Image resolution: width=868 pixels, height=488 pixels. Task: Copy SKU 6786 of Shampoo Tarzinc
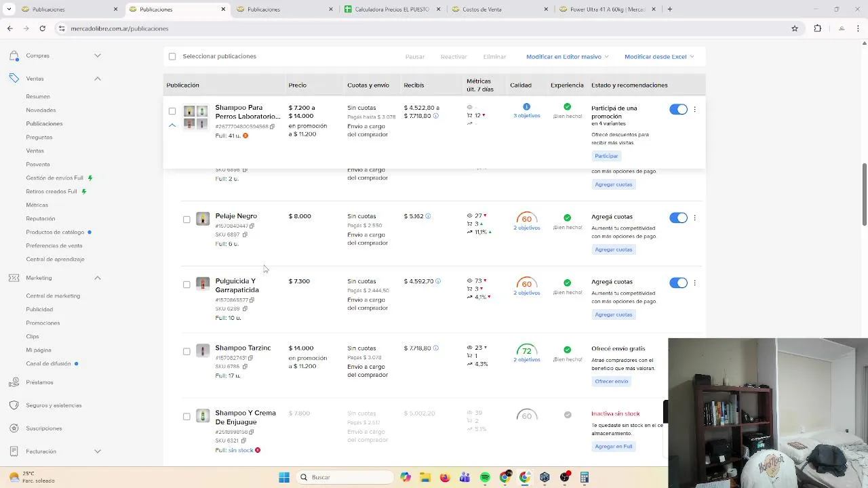tap(245, 367)
